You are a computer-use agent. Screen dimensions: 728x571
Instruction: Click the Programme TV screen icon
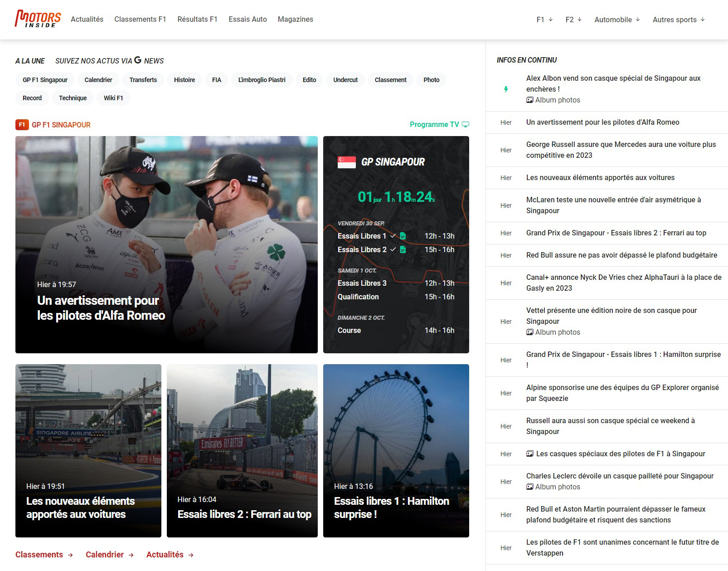tap(466, 125)
